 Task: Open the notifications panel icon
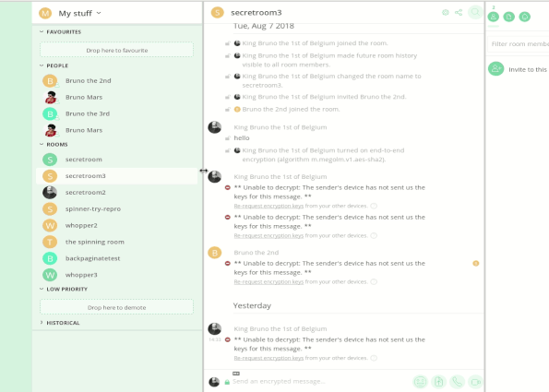tap(525, 17)
